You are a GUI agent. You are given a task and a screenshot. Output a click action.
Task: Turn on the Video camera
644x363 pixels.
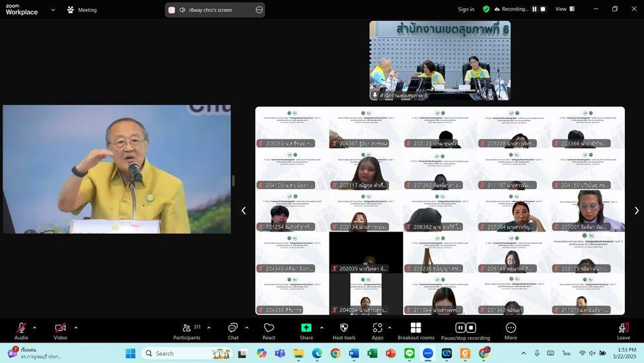pos(60,329)
